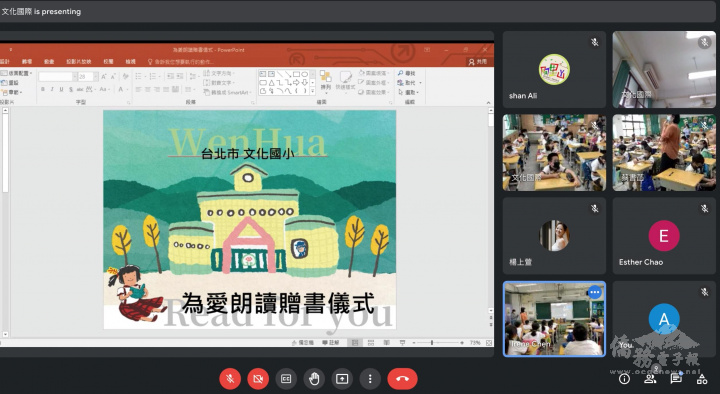Click the 共用 share button in PowerPoint

point(478,62)
